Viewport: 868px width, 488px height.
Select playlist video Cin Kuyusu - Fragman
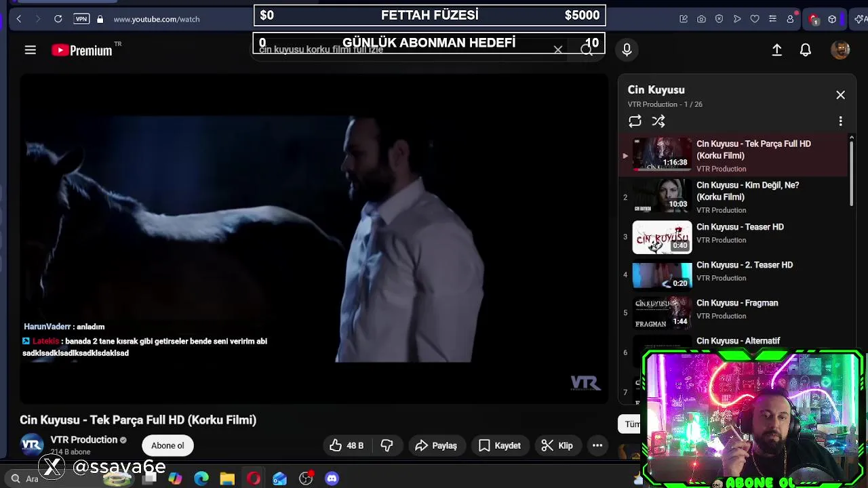pyautogui.click(x=734, y=312)
